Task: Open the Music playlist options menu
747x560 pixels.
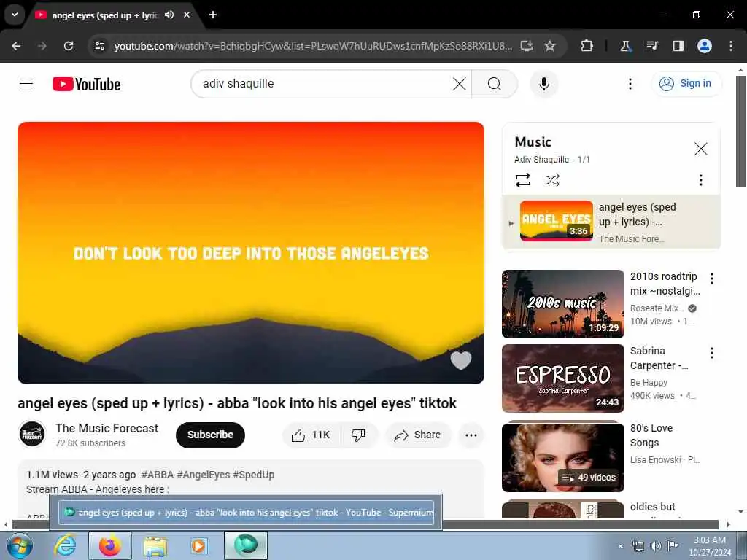Action: point(700,180)
